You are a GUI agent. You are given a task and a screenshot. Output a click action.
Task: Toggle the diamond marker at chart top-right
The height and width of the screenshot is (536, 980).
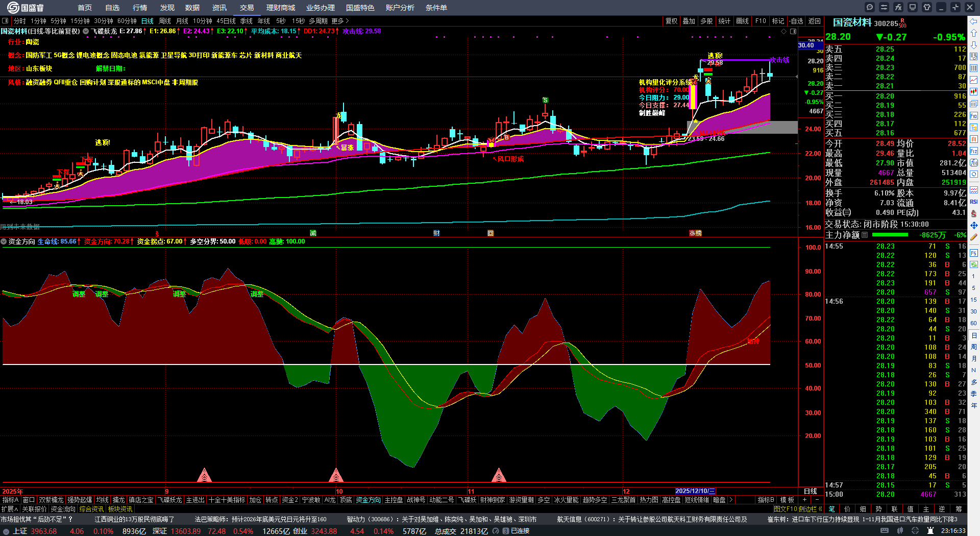click(784, 32)
